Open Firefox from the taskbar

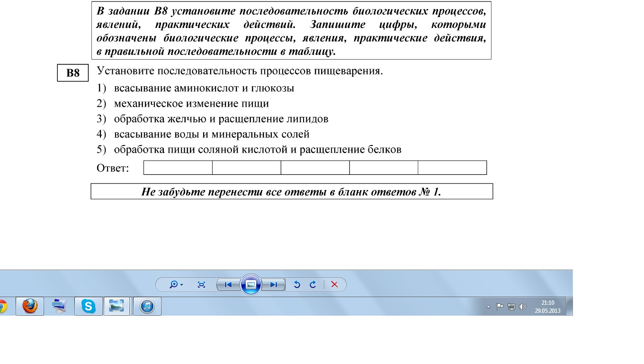(30, 306)
